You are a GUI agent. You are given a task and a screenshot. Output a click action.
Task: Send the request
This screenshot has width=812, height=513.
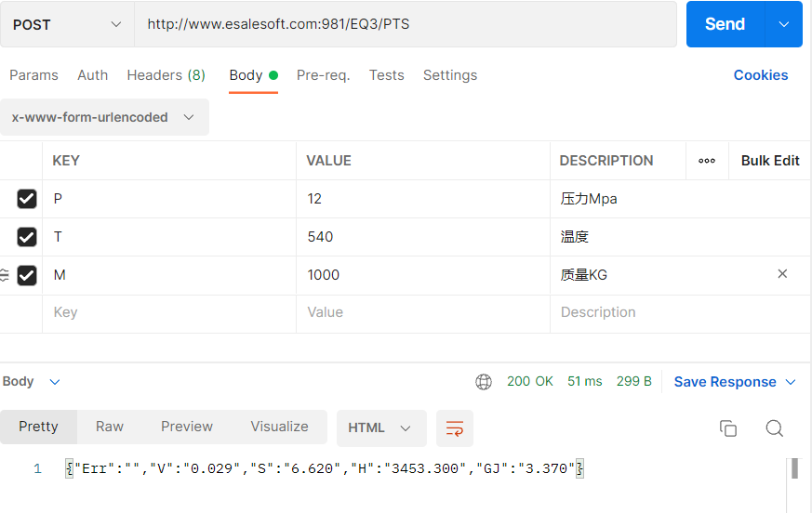(x=725, y=25)
